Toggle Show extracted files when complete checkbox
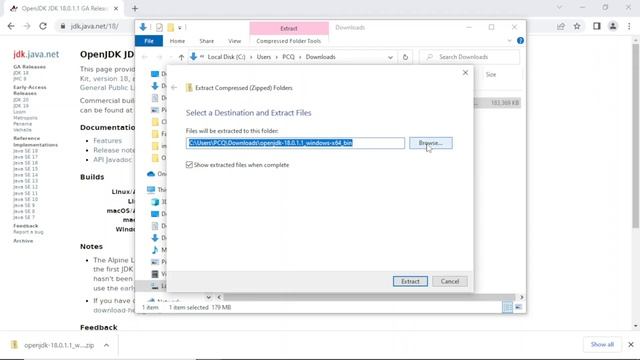 (x=189, y=165)
